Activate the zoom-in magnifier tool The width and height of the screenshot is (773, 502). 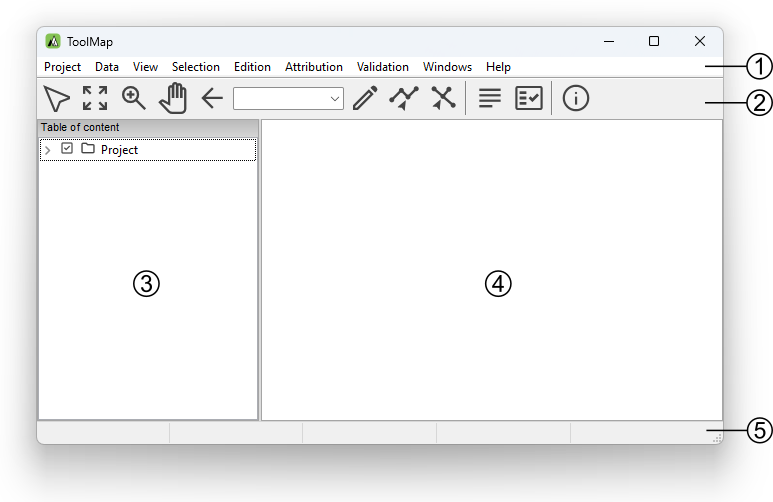134,98
